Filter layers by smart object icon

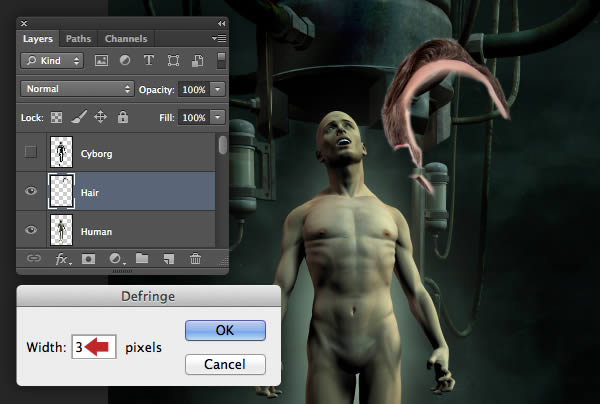click(197, 60)
